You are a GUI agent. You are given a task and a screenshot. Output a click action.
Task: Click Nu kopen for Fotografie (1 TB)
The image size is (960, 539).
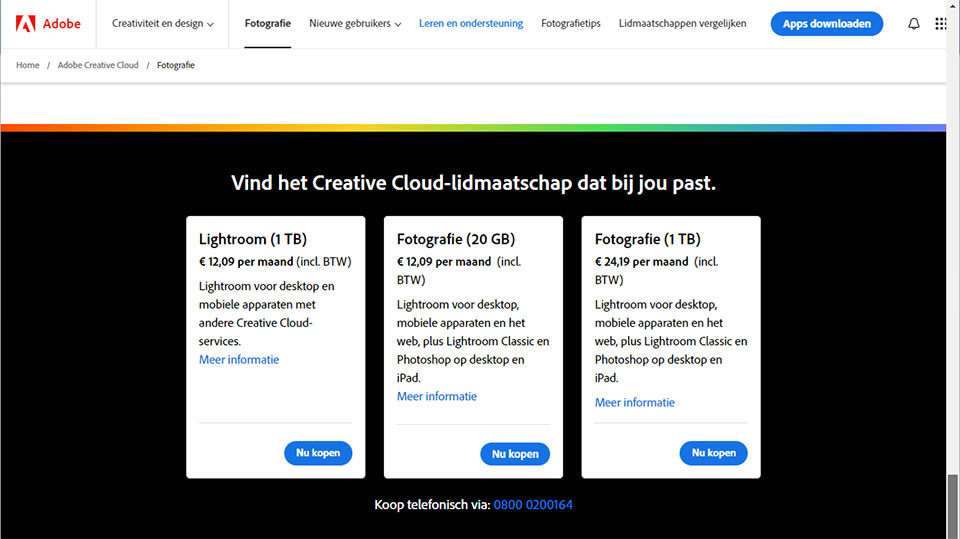713,453
